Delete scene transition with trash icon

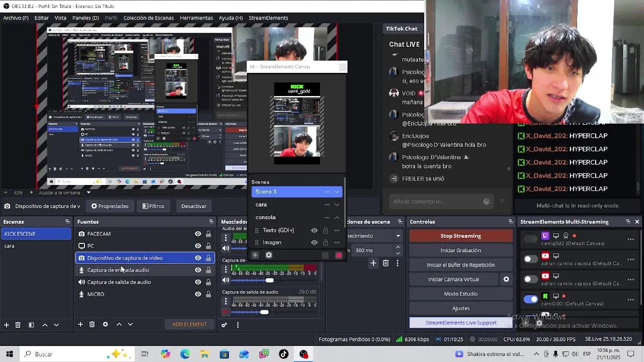pos(385,263)
